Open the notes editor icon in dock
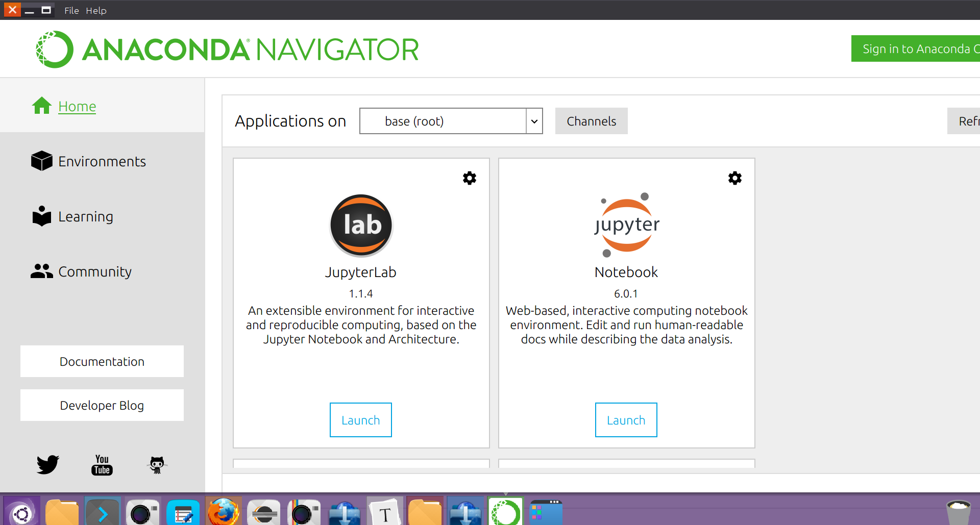980x525 pixels. (183, 511)
